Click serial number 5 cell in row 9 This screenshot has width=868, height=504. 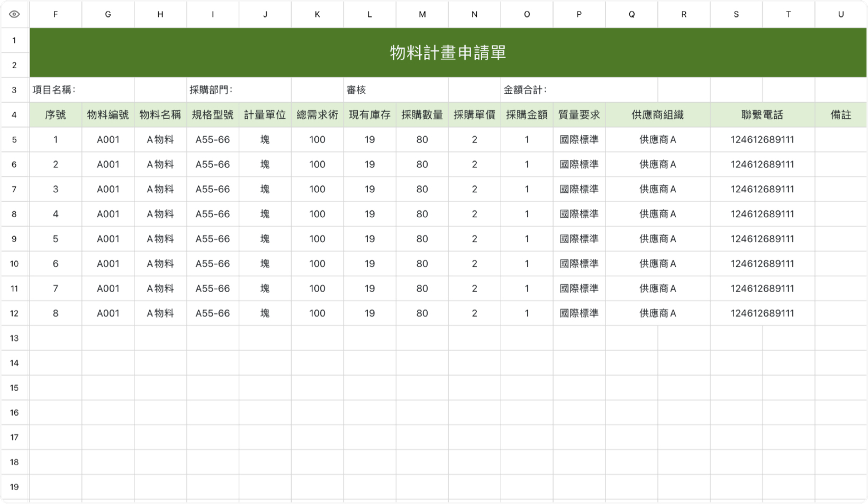coord(56,239)
